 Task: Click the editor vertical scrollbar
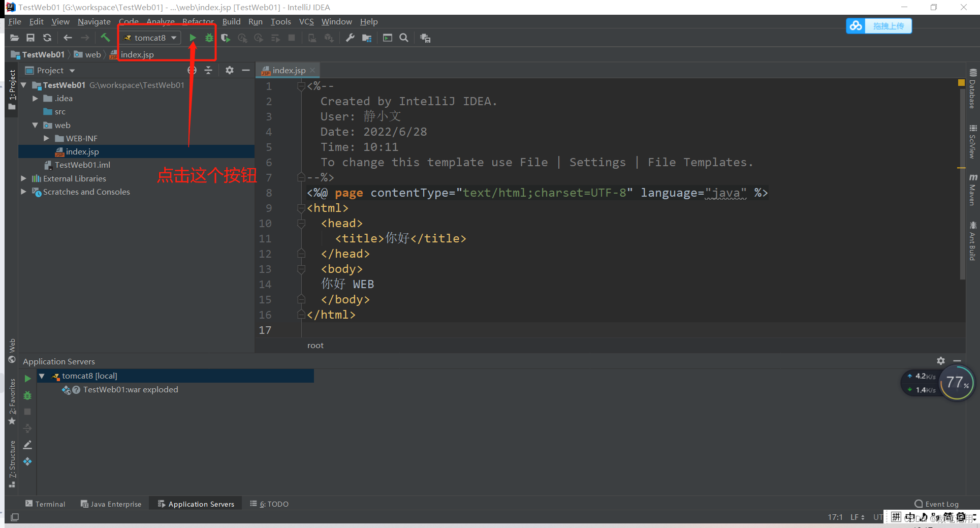962,183
